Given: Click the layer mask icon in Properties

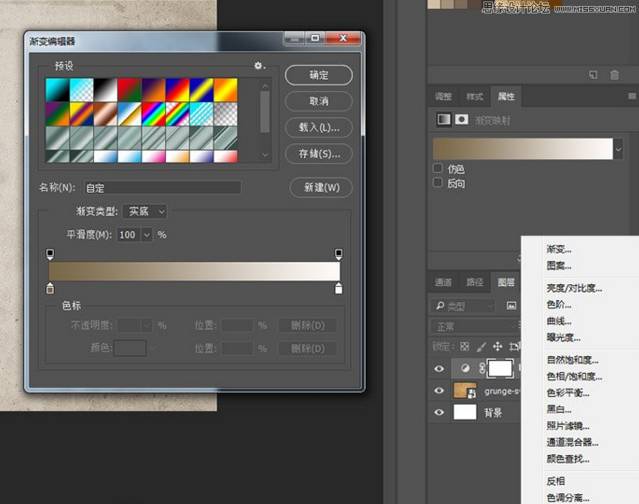Looking at the screenshot, I should click(x=462, y=120).
